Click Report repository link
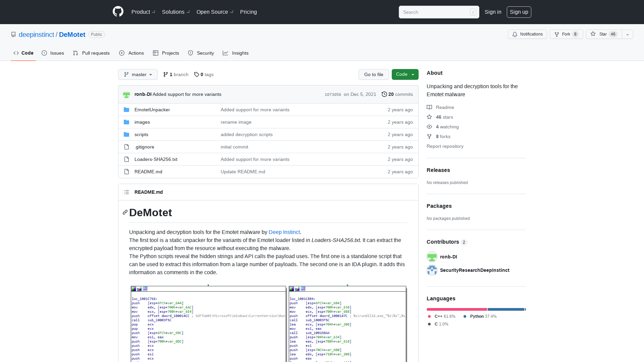The width and height of the screenshot is (644, 362). [x=445, y=146]
